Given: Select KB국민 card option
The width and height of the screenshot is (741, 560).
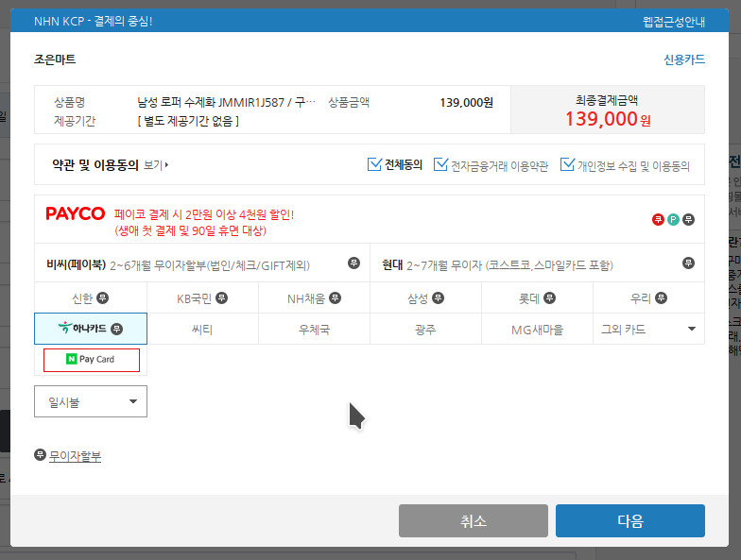Looking at the screenshot, I should pyautogui.click(x=202, y=298).
